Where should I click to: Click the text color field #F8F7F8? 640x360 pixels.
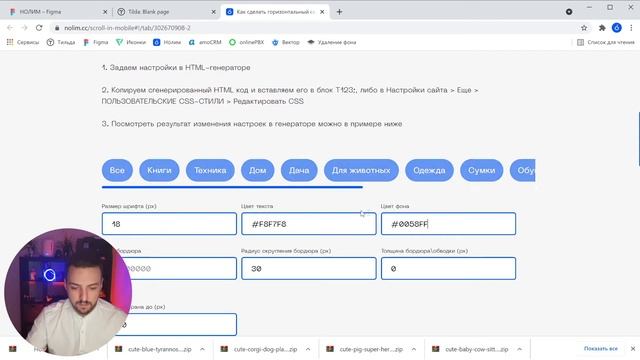[x=309, y=224]
